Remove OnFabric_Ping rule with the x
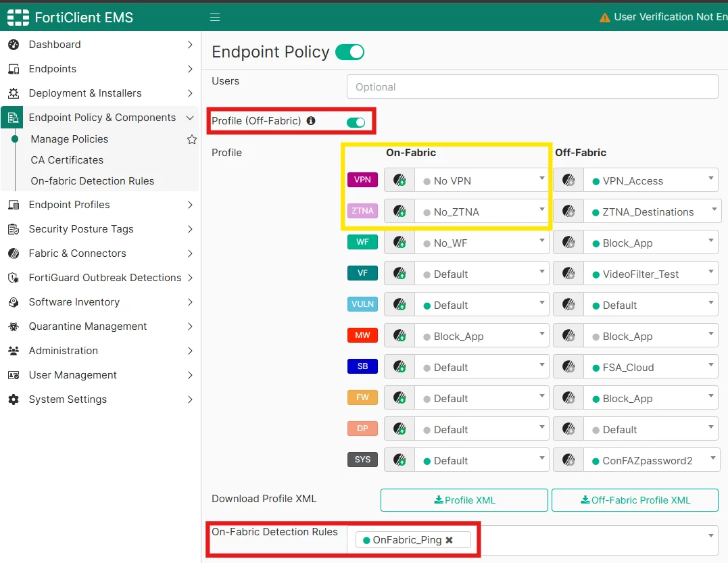 pos(449,540)
